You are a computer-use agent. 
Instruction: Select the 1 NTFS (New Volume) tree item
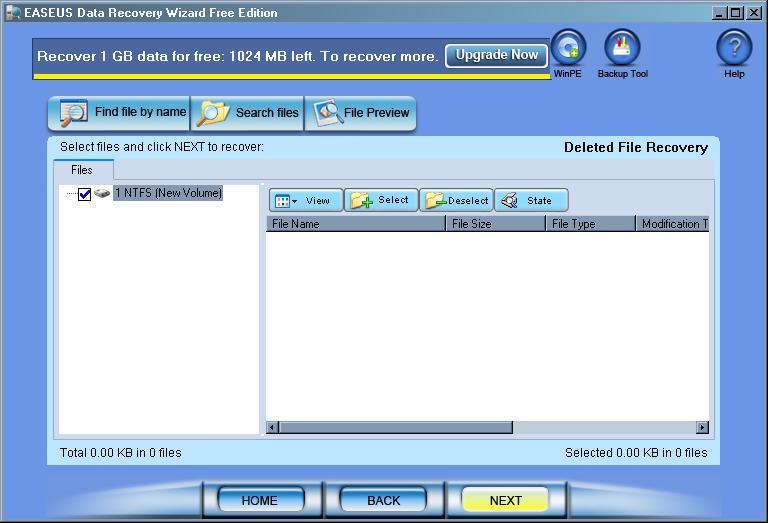tap(168, 193)
